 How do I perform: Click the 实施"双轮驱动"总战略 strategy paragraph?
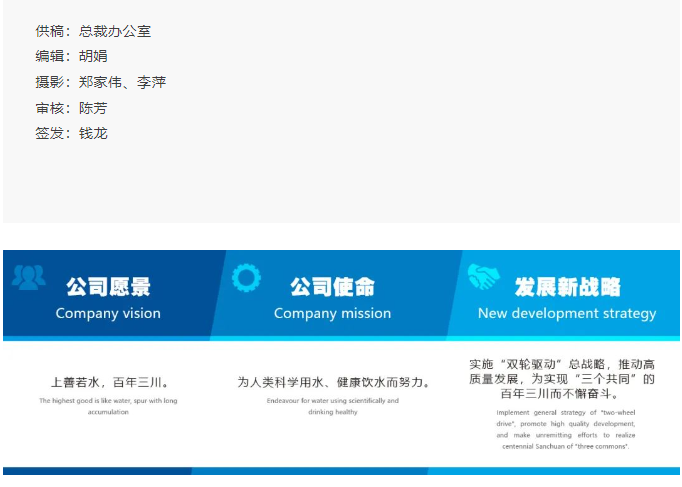(566, 379)
